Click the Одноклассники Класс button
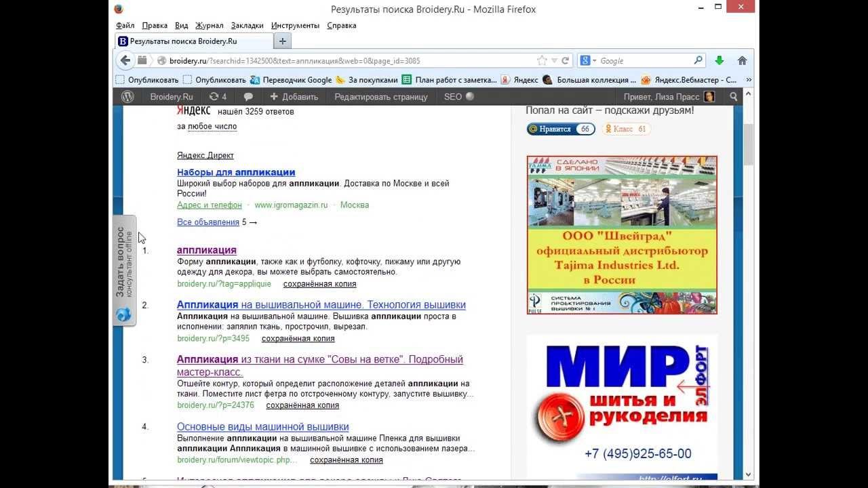The image size is (868, 488). click(x=627, y=129)
